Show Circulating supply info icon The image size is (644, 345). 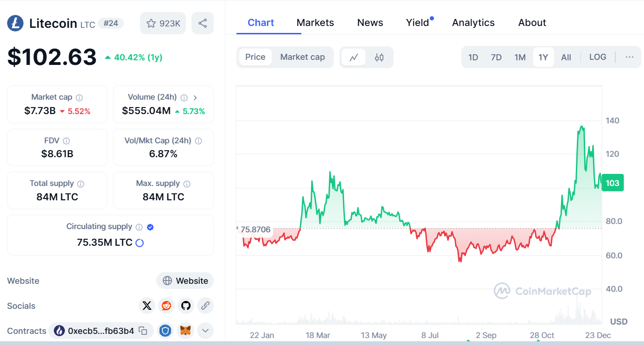coord(139,227)
